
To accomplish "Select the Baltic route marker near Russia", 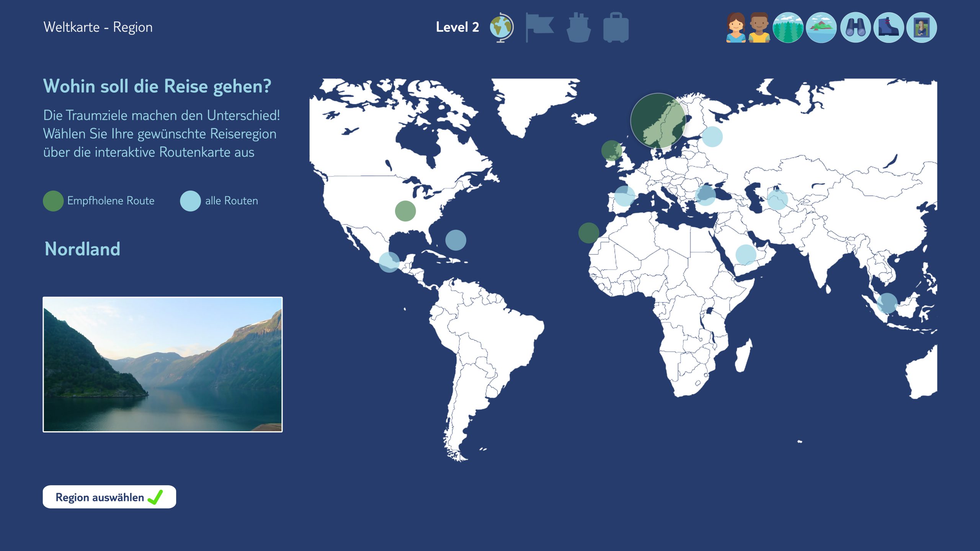I will pos(712,137).
